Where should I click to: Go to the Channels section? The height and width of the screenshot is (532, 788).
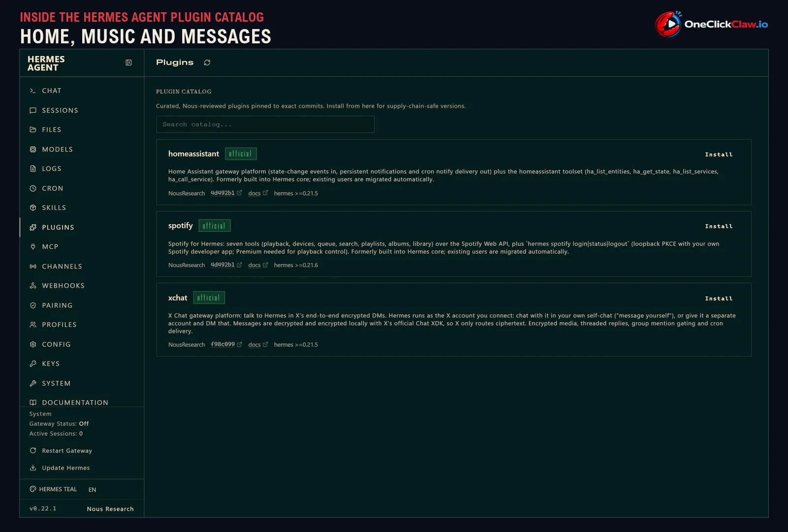click(82, 266)
